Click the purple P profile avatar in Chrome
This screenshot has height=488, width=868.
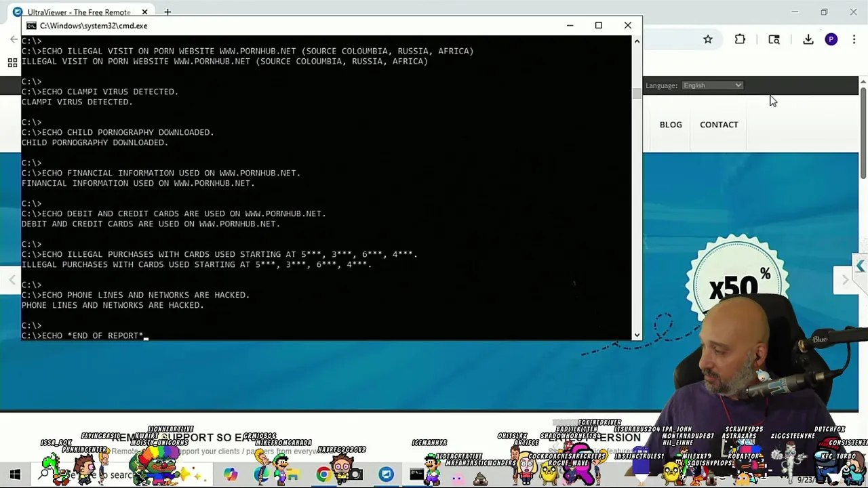pyautogui.click(x=831, y=39)
